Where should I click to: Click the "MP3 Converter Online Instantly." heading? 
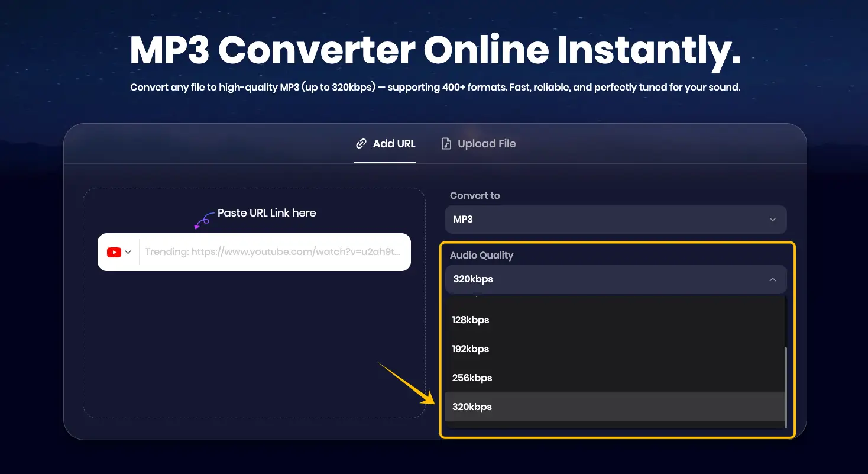(435, 51)
